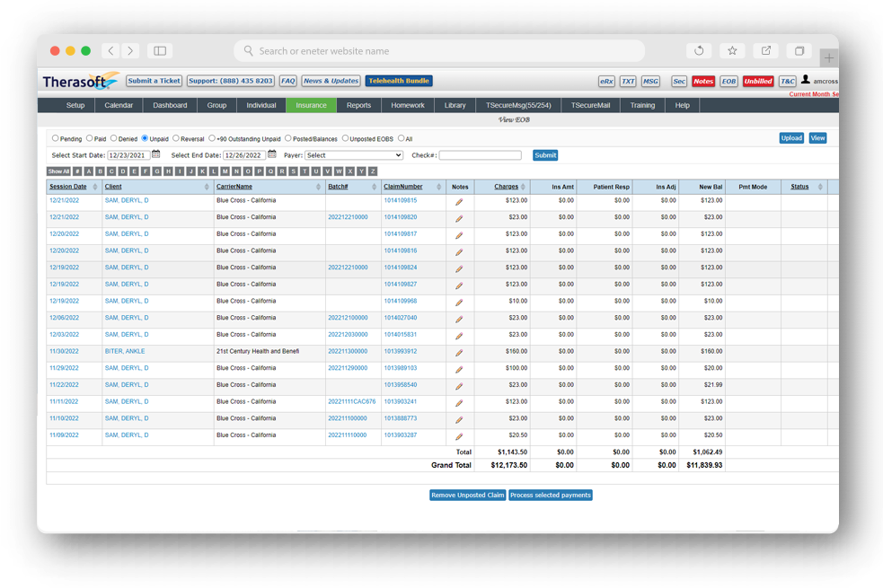Open the red Unbilled button

point(758,81)
